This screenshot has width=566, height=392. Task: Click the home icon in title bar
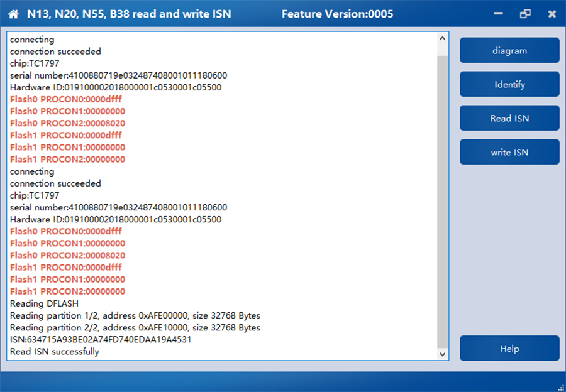pos(13,14)
